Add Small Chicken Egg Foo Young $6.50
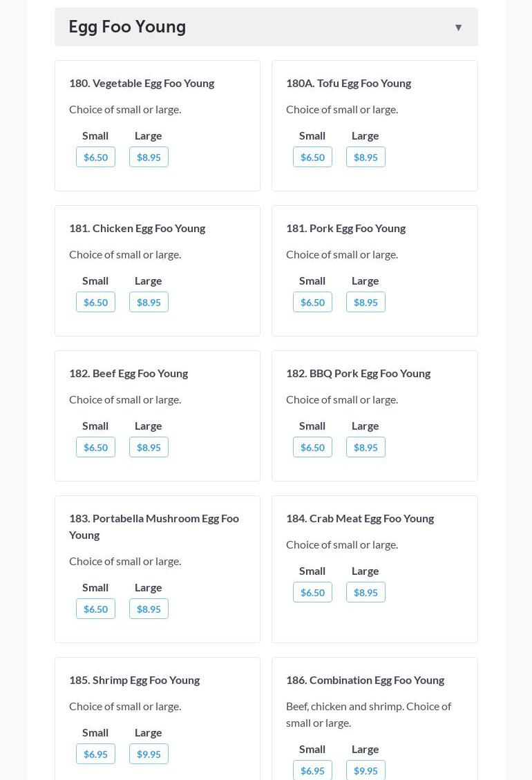This screenshot has width=532, height=780. pyautogui.click(x=95, y=302)
